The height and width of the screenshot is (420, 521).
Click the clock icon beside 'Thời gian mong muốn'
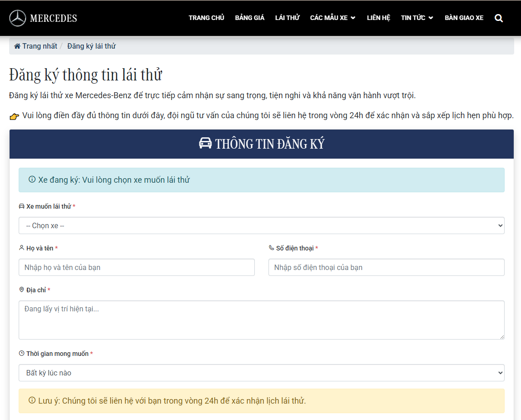coord(21,353)
